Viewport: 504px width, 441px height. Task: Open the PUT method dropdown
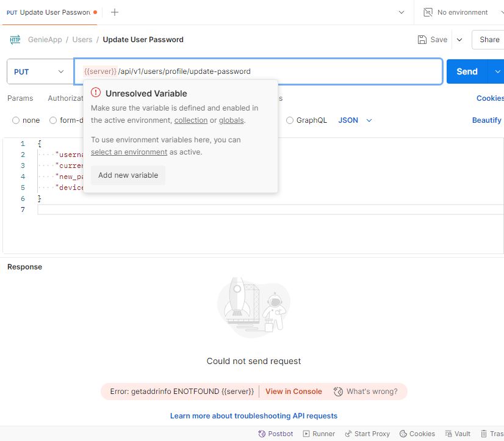pos(39,71)
